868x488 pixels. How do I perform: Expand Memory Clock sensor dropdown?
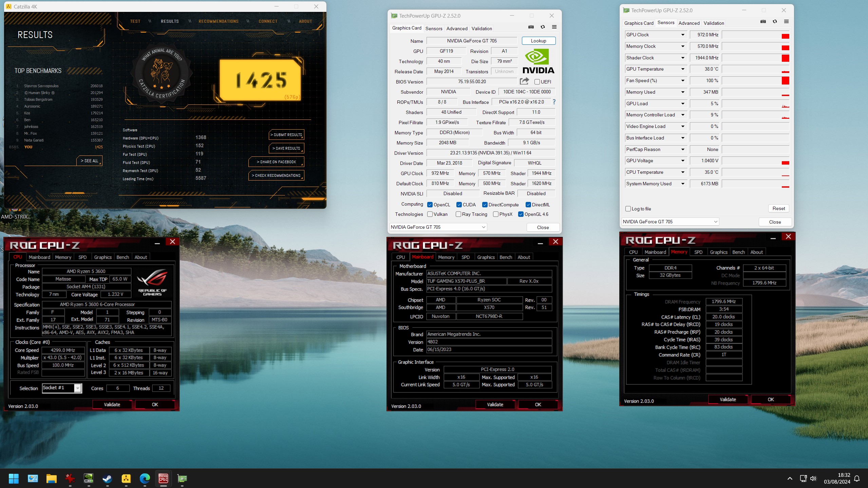683,46
